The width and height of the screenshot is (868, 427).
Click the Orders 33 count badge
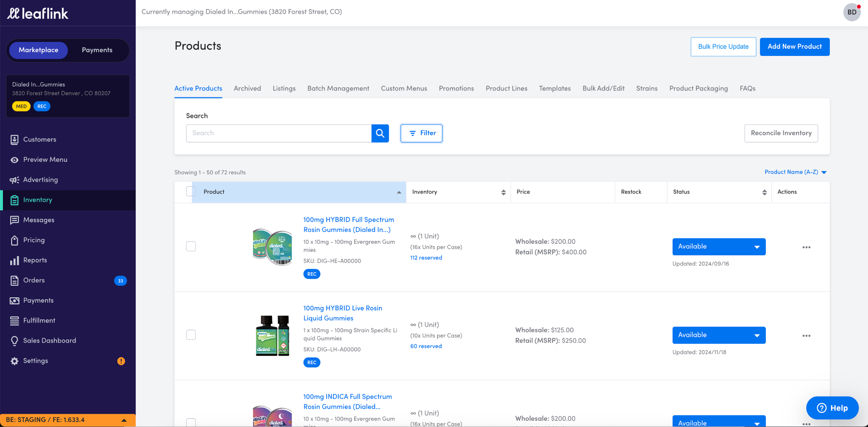coord(120,281)
